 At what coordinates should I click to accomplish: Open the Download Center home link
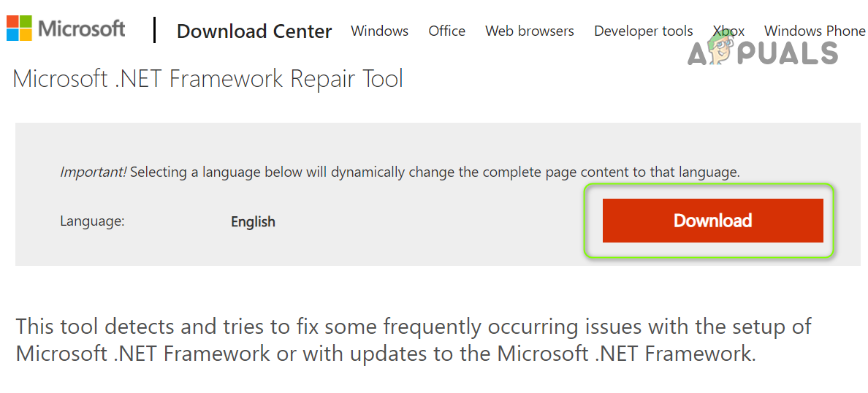click(254, 31)
